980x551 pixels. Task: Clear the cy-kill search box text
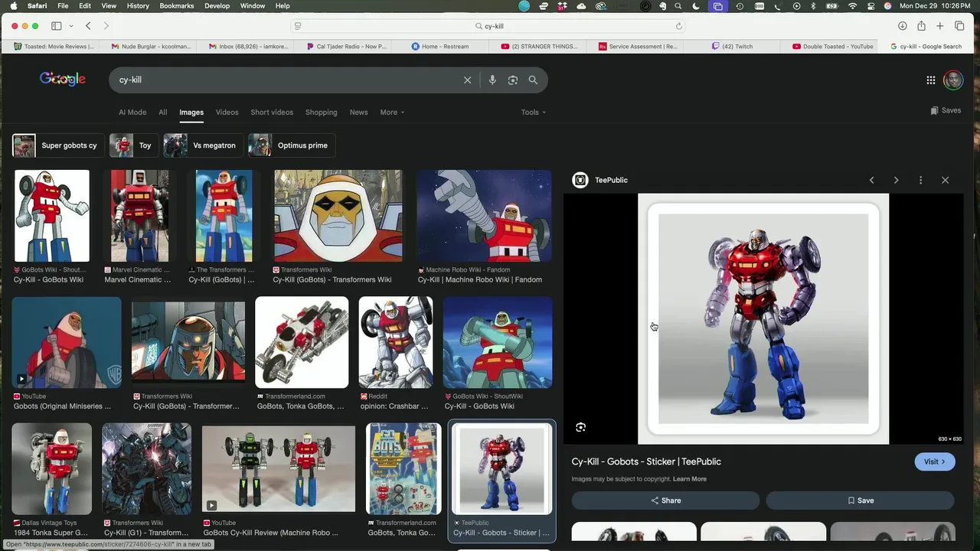[x=467, y=80]
